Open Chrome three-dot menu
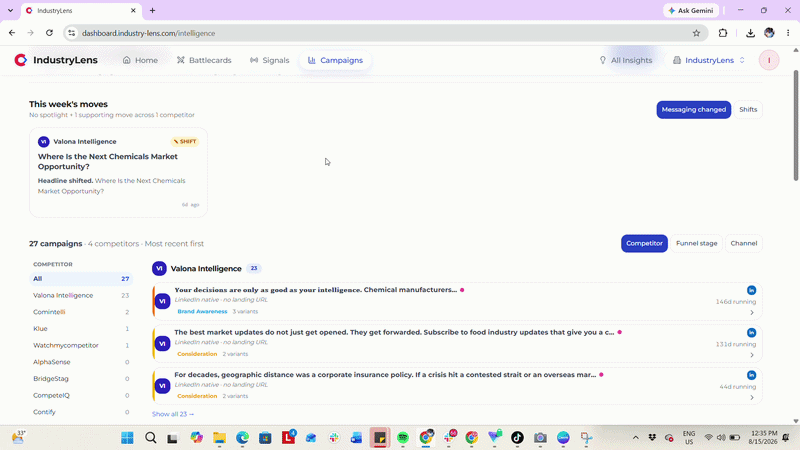Screen dimensions: 800x450 788,33
